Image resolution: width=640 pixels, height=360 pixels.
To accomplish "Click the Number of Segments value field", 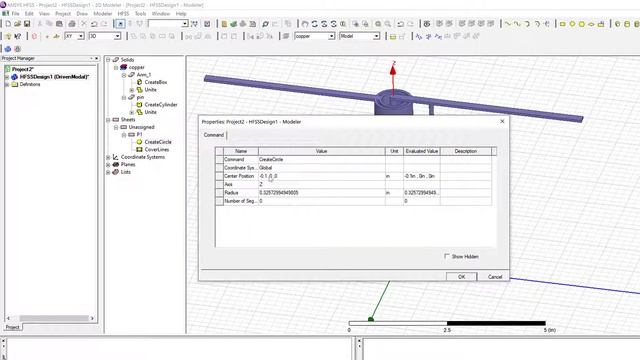I will point(322,201).
